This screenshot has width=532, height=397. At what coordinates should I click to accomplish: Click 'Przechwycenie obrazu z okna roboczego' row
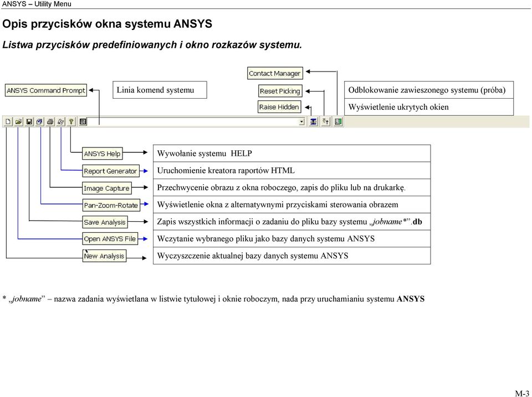(292, 187)
